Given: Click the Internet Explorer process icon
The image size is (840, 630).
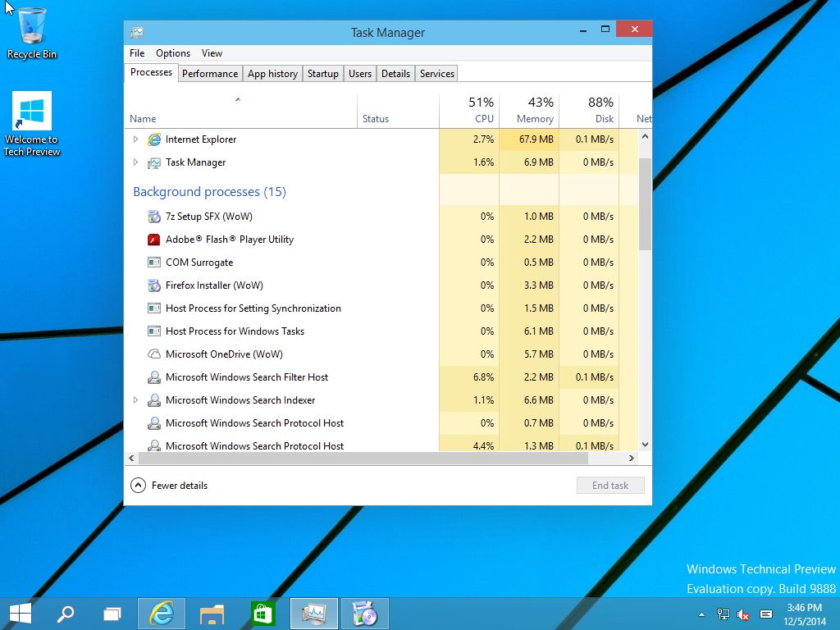Looking at the screenshot, I should click(154, 139).
